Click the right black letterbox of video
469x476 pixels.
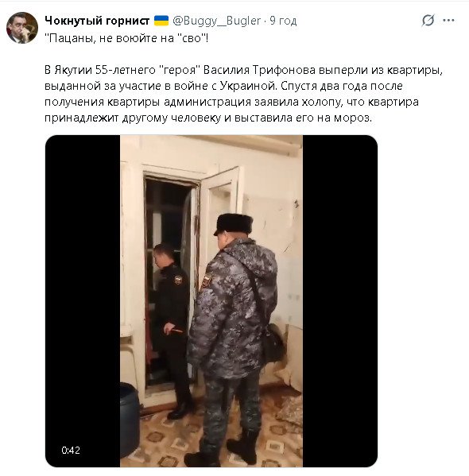click(340, 301)
